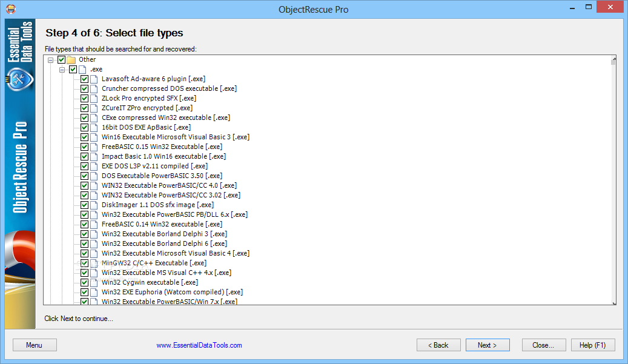Click file icon of DiskImager 1.1 DOS sfx
628x364 pixels.
point(94,205)
